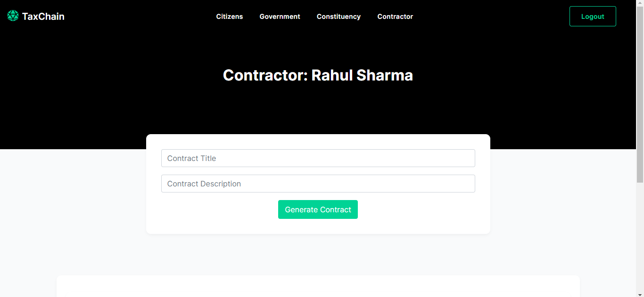Click the placeholder text 'Contract Description'

pos(204,184)
